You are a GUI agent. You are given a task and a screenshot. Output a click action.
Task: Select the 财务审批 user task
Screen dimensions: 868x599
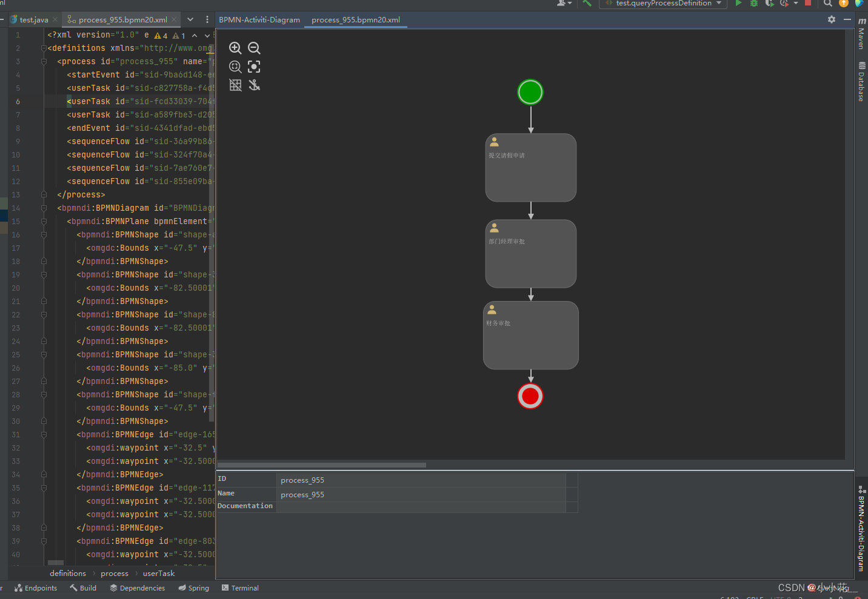click(531, 336)
